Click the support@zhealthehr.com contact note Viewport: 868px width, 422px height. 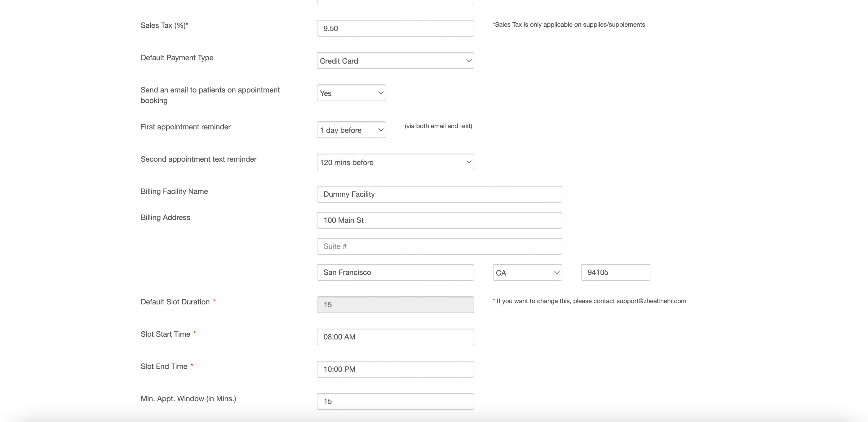(x=589, y=301)
